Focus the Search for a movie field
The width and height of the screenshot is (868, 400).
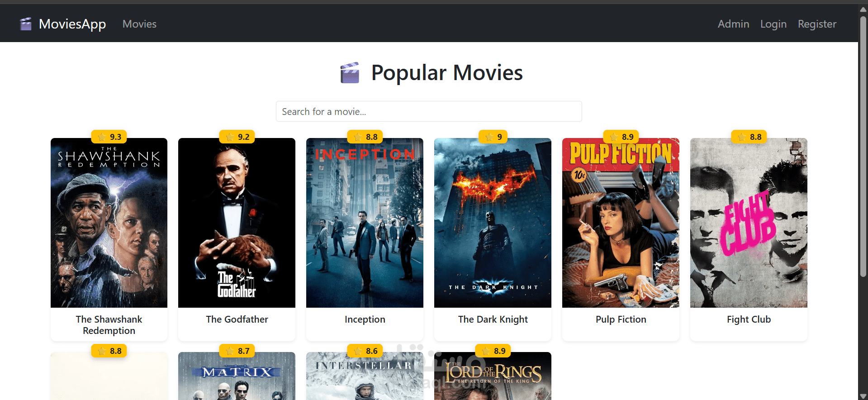pos(429,111)
